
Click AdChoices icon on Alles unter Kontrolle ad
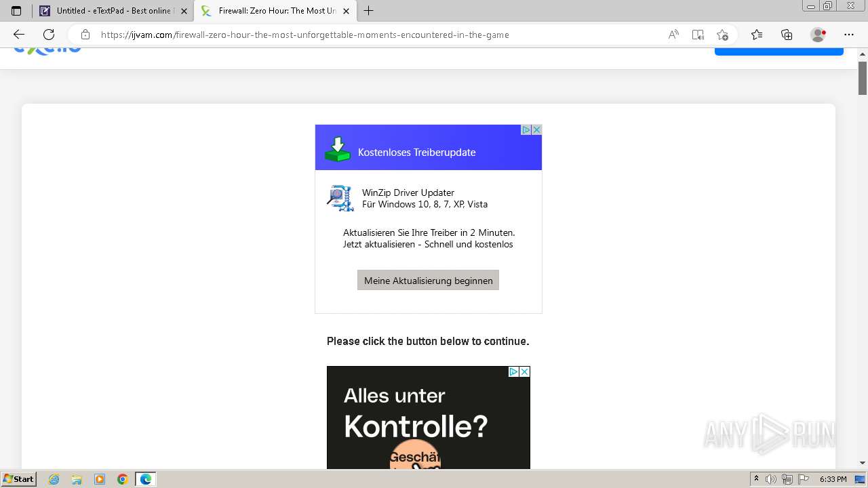click(513, 371)
